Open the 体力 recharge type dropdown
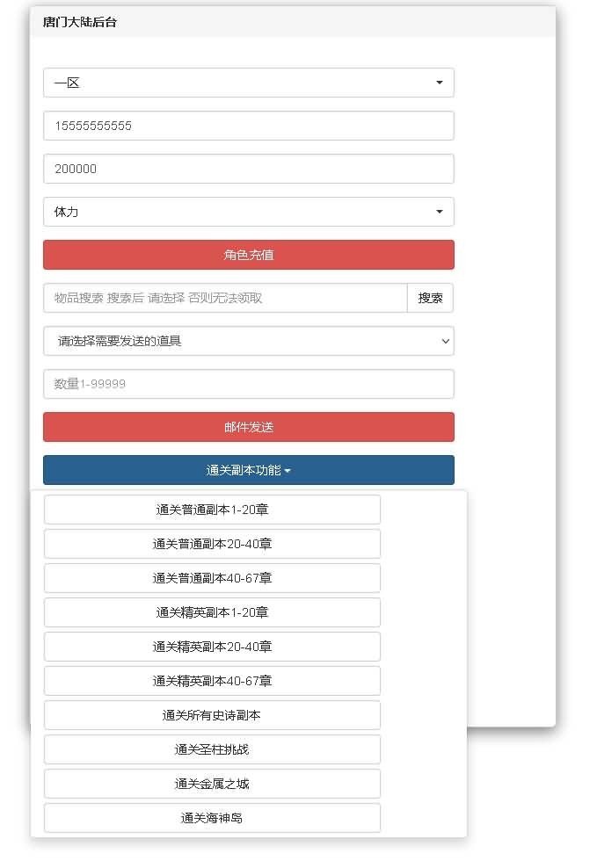Screen dimensions: 597x868 [x=249, y=212]
